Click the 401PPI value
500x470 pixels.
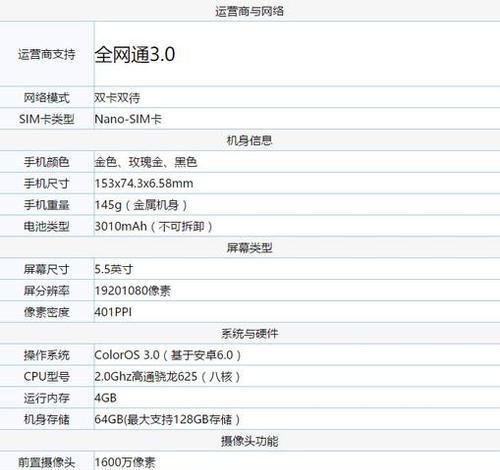tap(113, 312)
